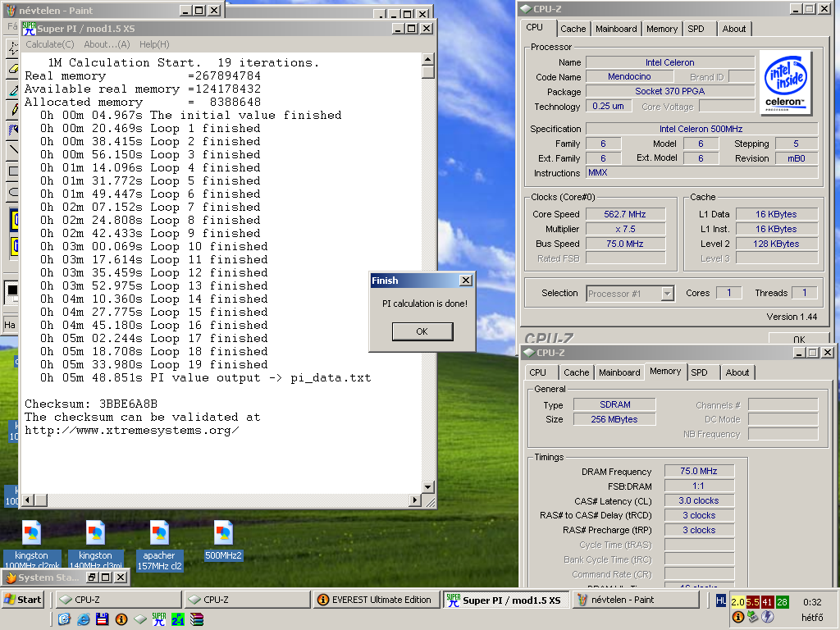Click the HU language indicator on taskbar

tap(720, 601)
